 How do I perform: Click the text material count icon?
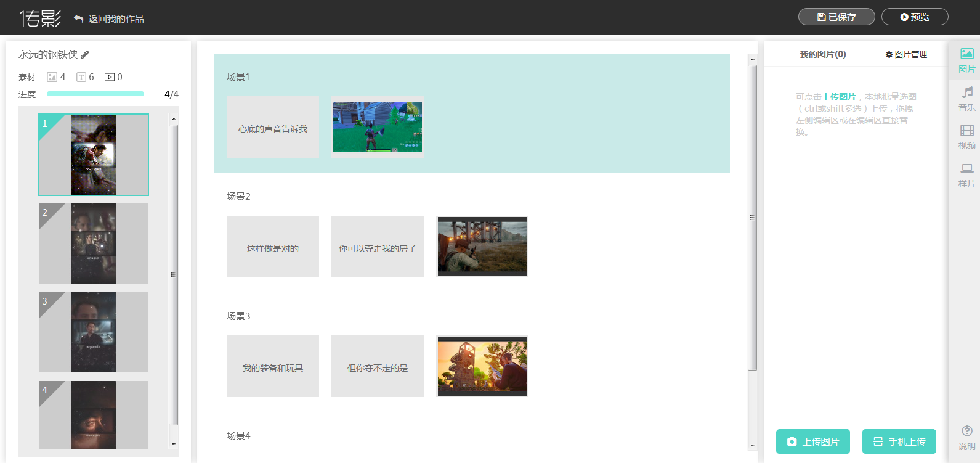click(x=81, y=77)
